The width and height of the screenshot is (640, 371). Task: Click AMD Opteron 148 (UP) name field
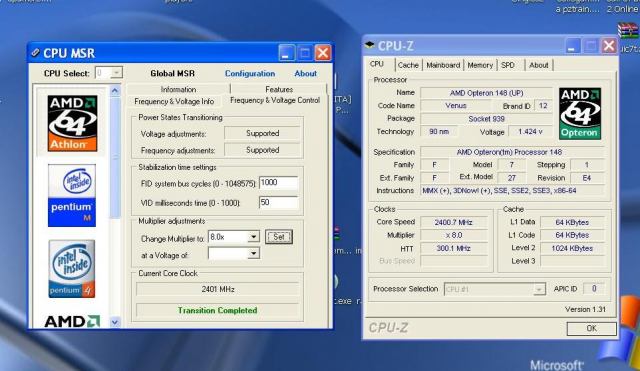click(487, 93)
